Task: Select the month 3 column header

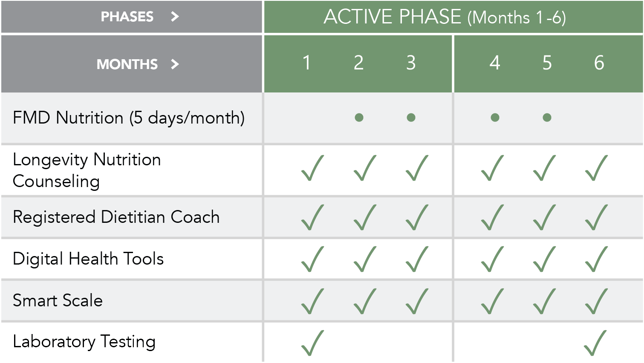Action: point(411,63)
